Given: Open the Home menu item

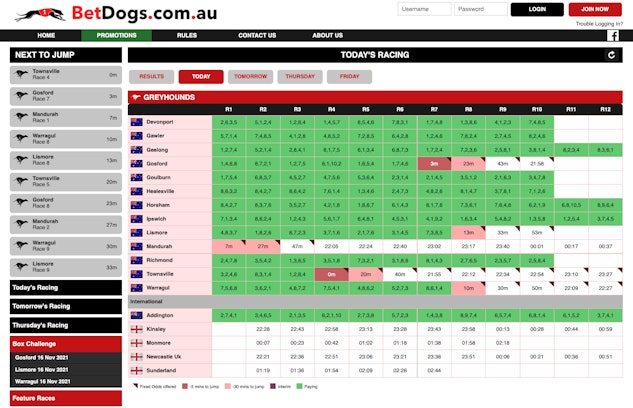Looking at the screenshot, I should (x=46, y=36).
